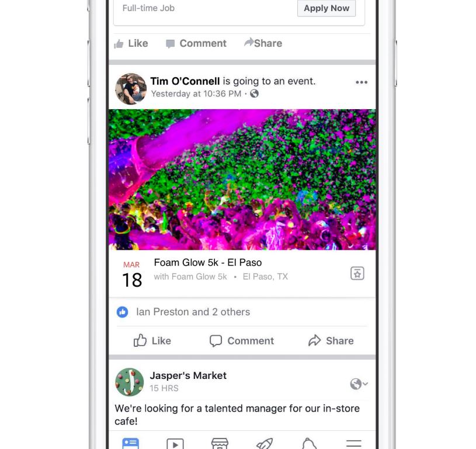Save the Foam Glow 5k event with the star icon
Viewport: 476px width, 449px height.
pyautogui.click(x=357, y=273)
